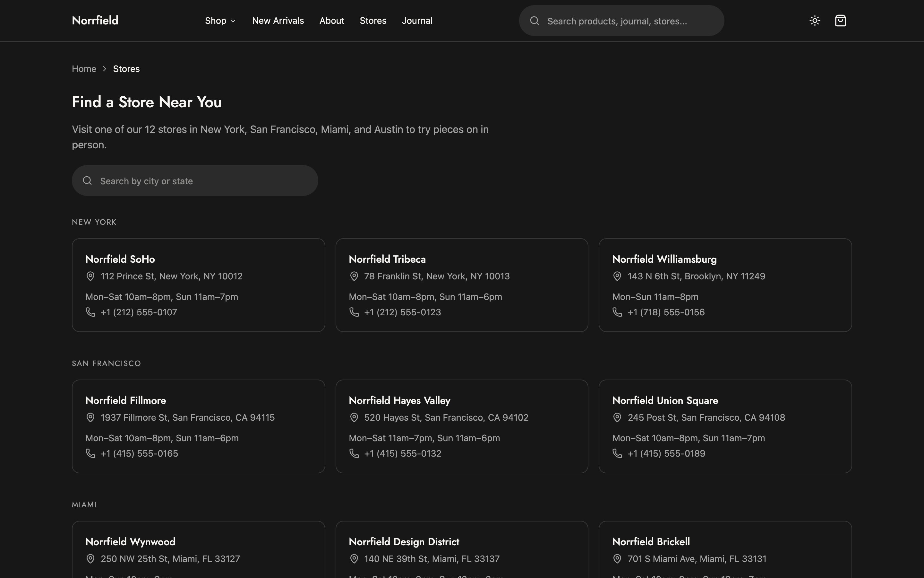Click phone icon for Norrfield Williamsburg
Image resolution: width=924 pixels, height=578 pixels.
[617, 312]
